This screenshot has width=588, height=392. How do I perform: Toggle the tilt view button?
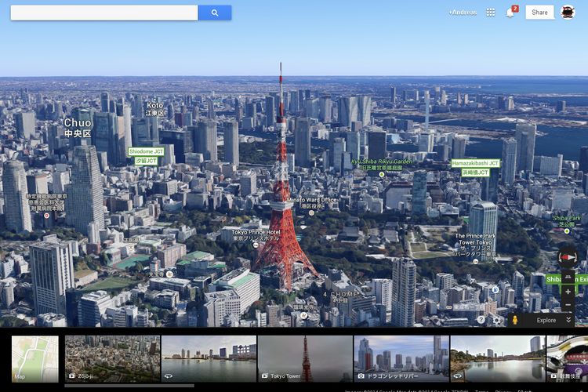pyautogui.click(x=568, y=276)
